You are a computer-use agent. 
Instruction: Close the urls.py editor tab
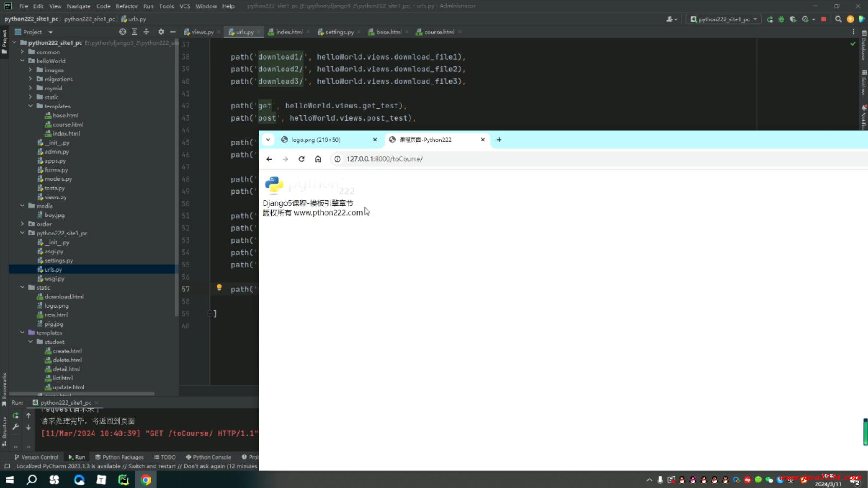(x=259, y=32)
